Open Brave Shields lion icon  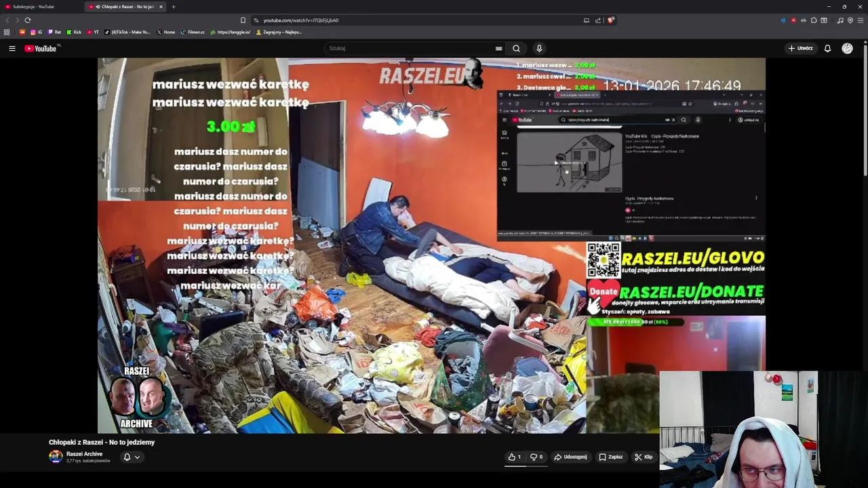point(610,20)
